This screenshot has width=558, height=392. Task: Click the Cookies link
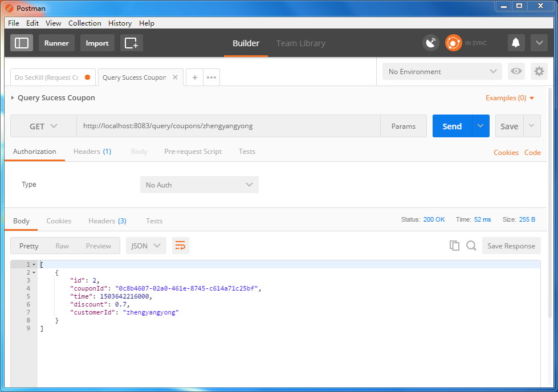click(x=506, y=152)
